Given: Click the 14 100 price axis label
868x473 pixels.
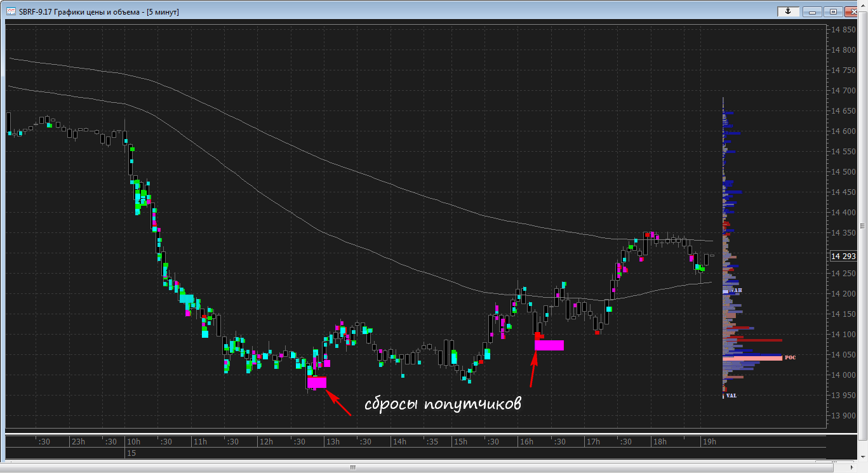Looking at the screenshot, I should [x=843, y=334].
